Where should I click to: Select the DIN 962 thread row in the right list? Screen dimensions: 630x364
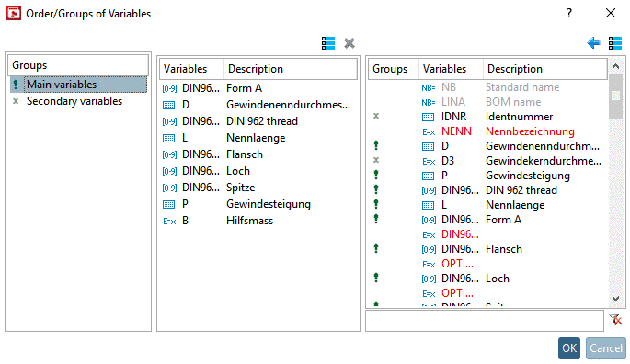coord(487,190)
